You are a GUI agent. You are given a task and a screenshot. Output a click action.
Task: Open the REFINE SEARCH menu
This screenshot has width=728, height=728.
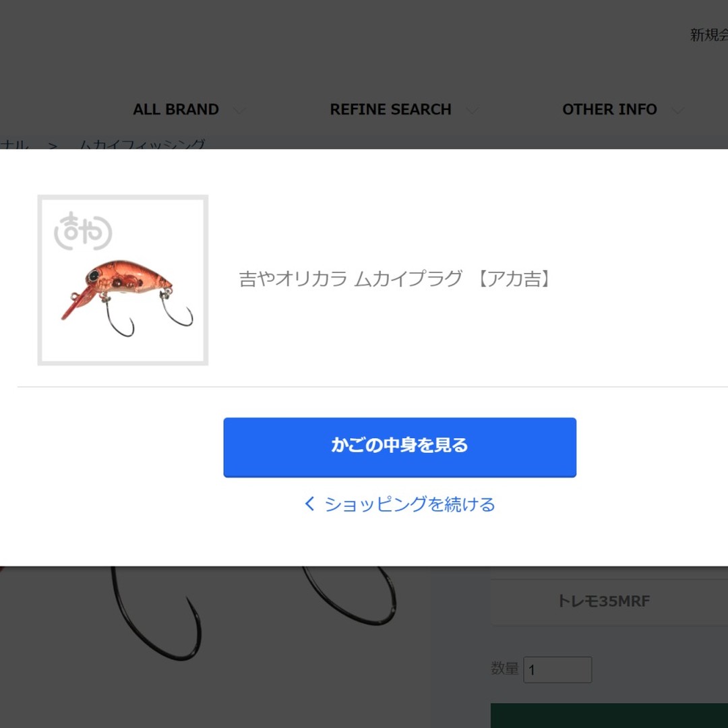[x=390, y=110]
